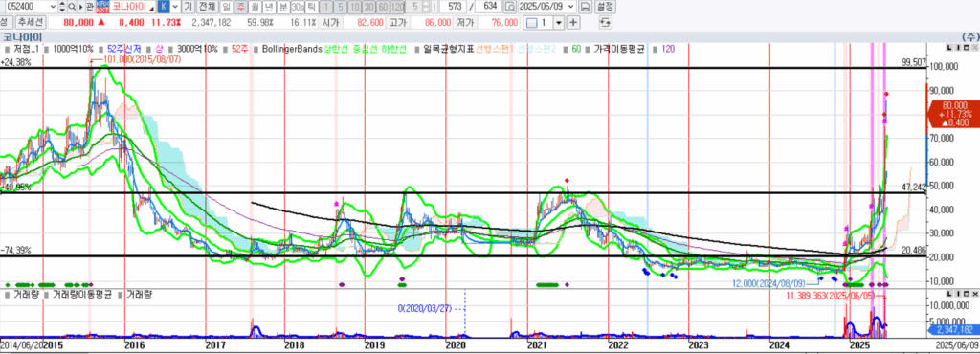Click the 설정 settings button
The height and width of the screenshot is (354, 980).
click(x=605, y=7)
